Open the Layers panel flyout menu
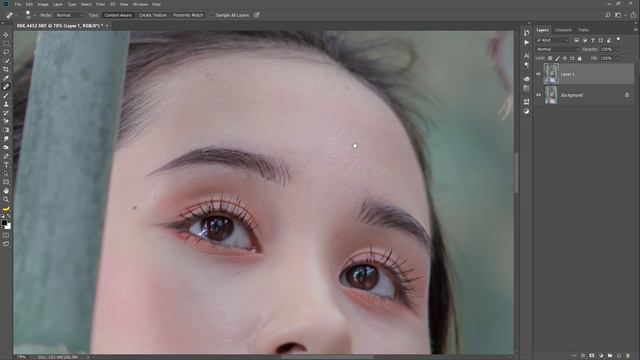 coord(635,30)
